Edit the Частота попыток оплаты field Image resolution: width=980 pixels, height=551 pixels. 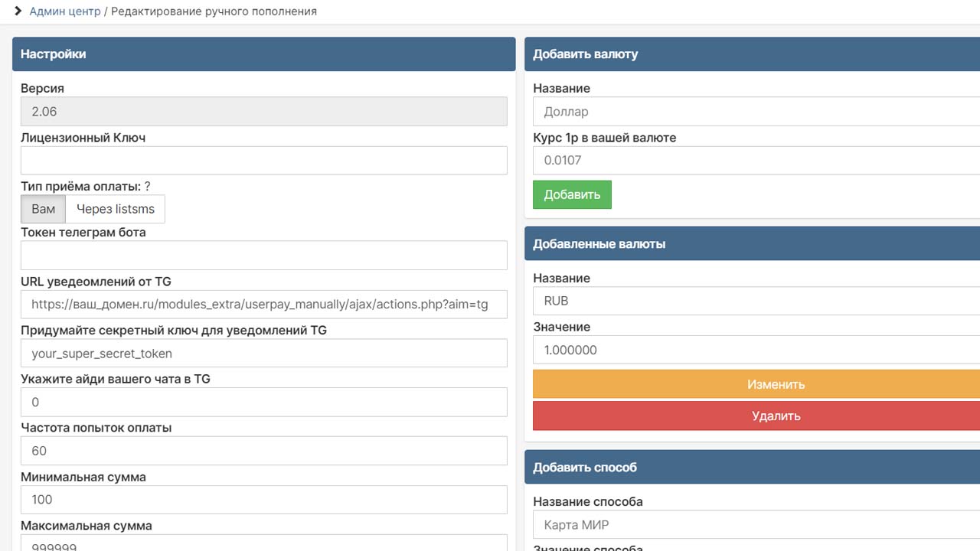pos(263,452)
